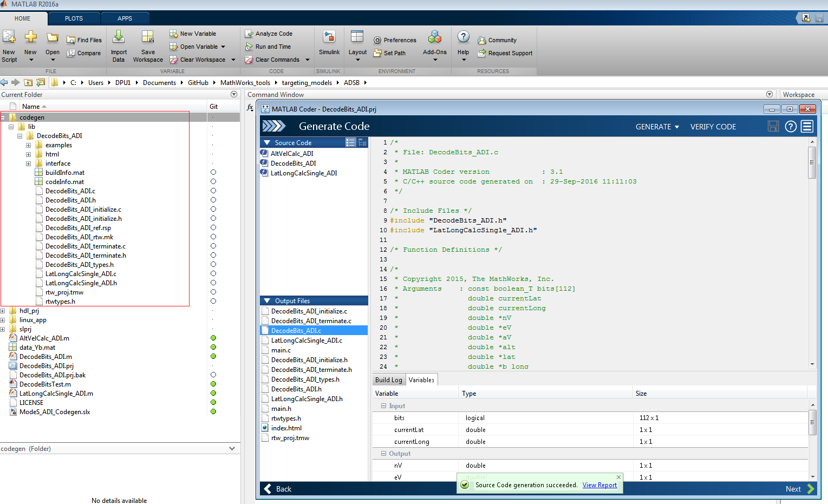This screenshot has width=828, height=504.
Task: Save Workspace using the toolstrip icon
Action: pyautogui.click(x=148, y=37)
